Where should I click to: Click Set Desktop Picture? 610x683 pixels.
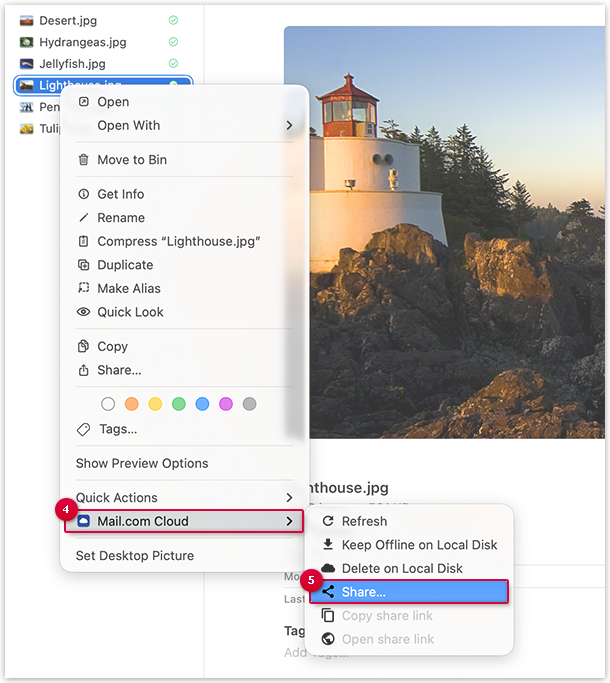click(135, 555)
